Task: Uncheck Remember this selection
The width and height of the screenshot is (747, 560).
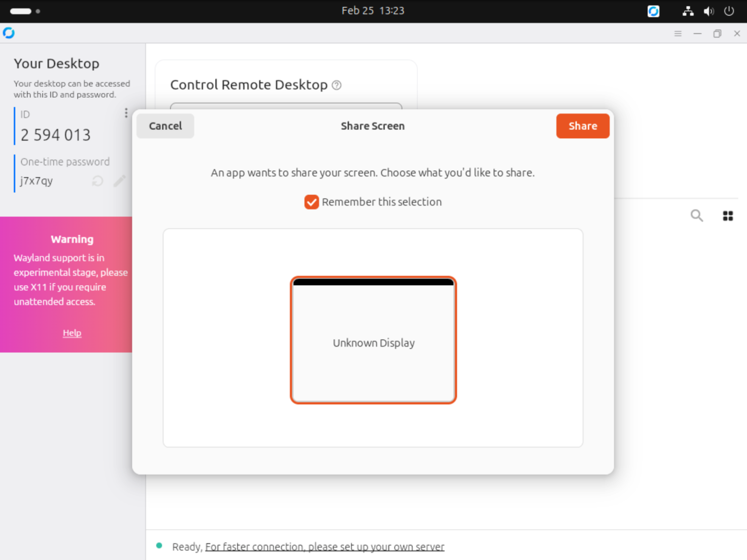Action: tap(311, 202)
